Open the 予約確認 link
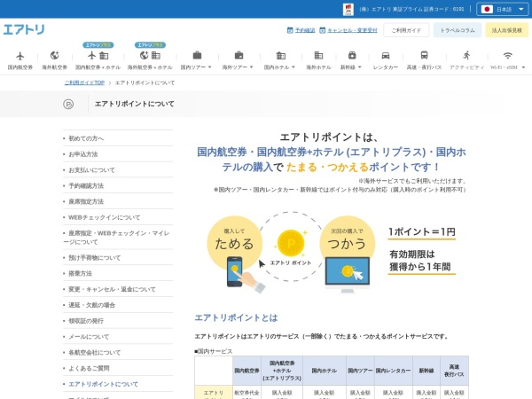532x399 pixels. tap(305, 30)
